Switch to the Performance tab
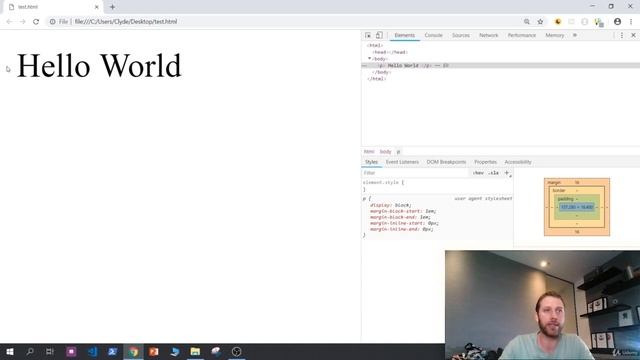Screen dimensions: 640x360 pyautogui.click(x=522, y=36)
